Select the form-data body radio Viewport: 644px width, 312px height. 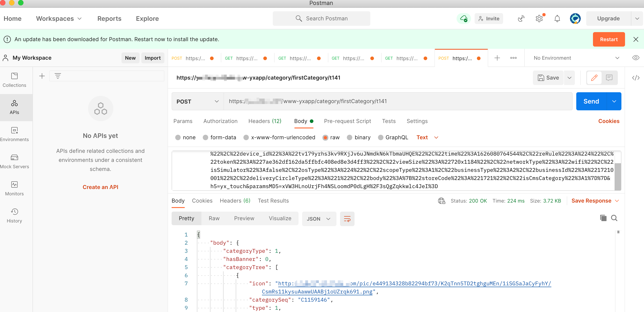[205, 137]
